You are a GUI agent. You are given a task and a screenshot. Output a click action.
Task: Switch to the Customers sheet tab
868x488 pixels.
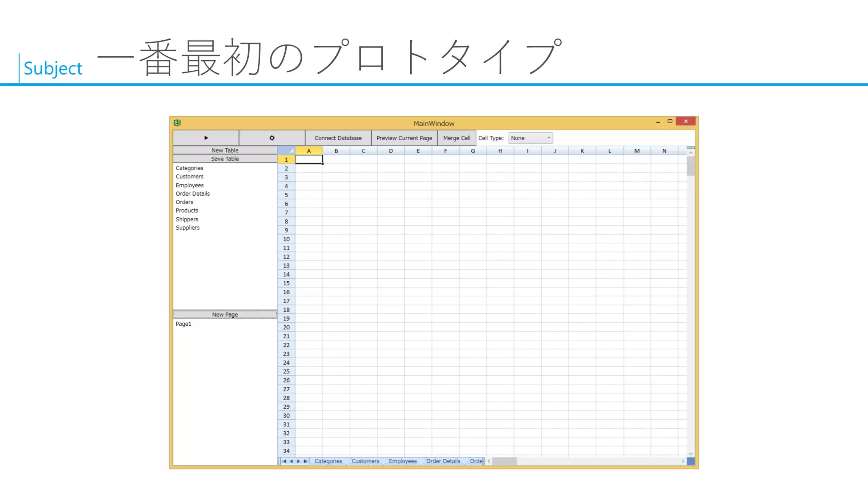[x=365, y=461]
